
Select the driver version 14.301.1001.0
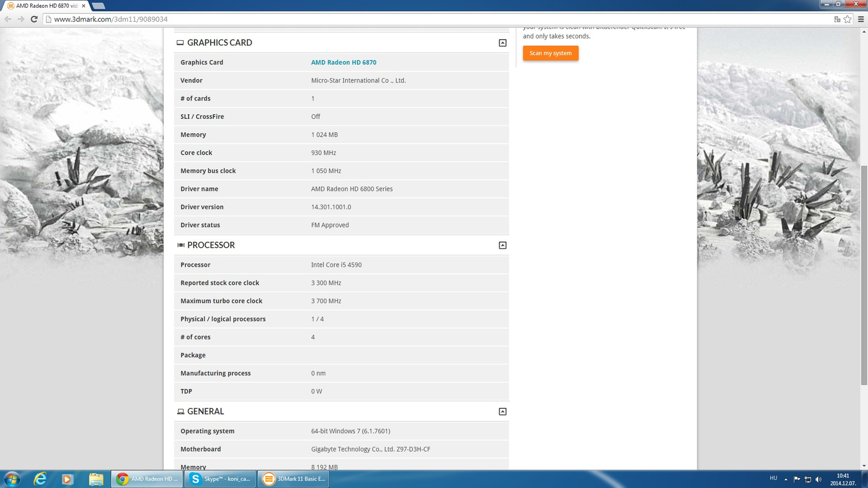(x=331, y=207)
